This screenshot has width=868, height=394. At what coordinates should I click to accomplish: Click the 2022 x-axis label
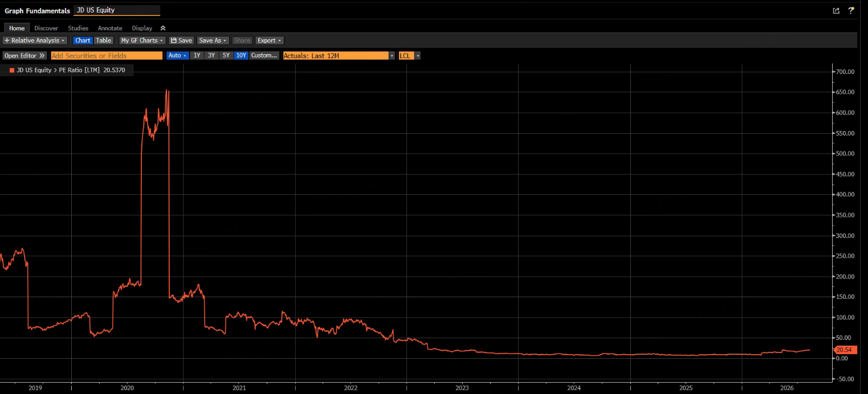click(x=351, y=388)
